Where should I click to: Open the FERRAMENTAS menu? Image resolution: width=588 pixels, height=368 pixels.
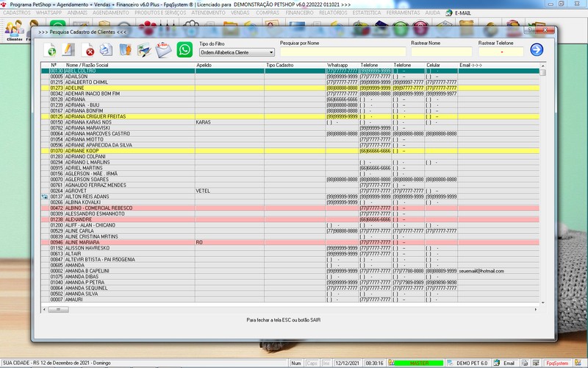click(x=403, y=13)
